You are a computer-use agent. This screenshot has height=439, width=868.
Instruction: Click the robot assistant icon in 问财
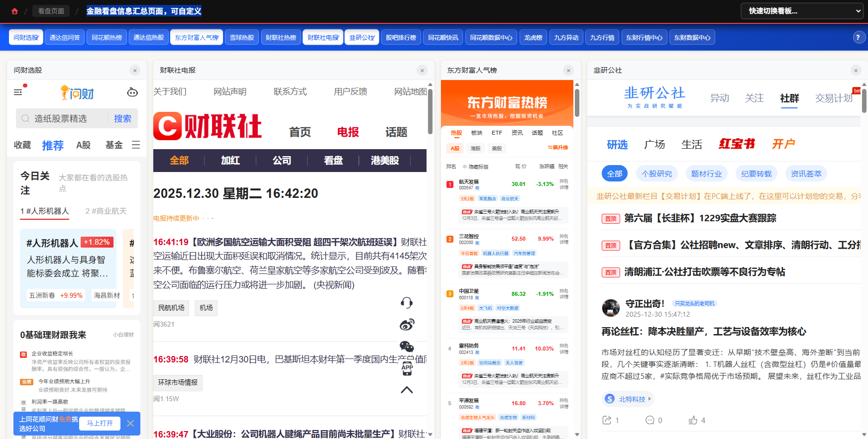coord(132,92)
